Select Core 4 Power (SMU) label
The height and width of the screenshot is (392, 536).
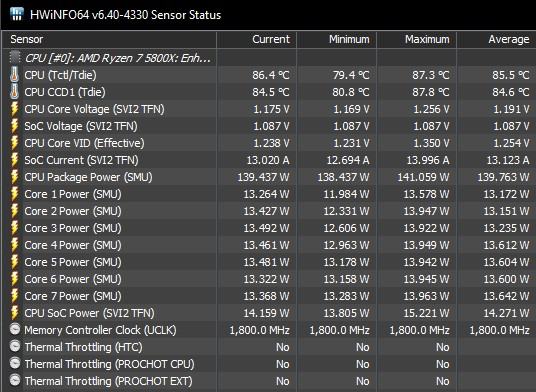73,245
